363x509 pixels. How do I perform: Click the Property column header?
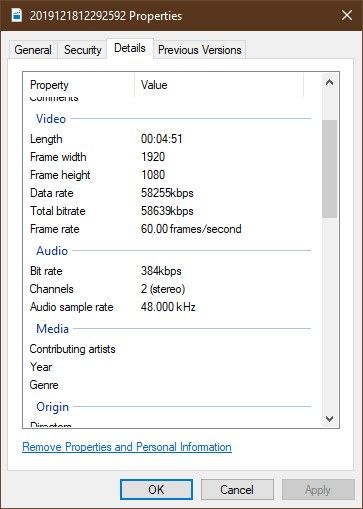coord(79,85)
